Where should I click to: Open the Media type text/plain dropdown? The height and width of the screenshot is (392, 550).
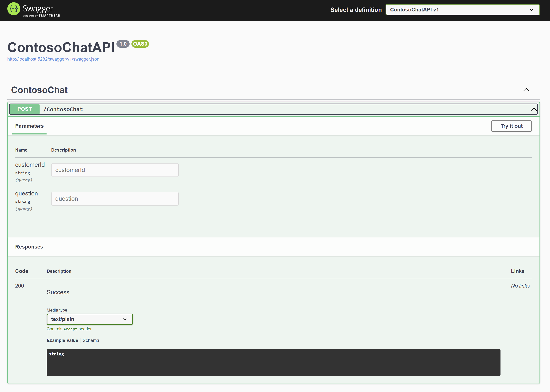pos(89,319)
